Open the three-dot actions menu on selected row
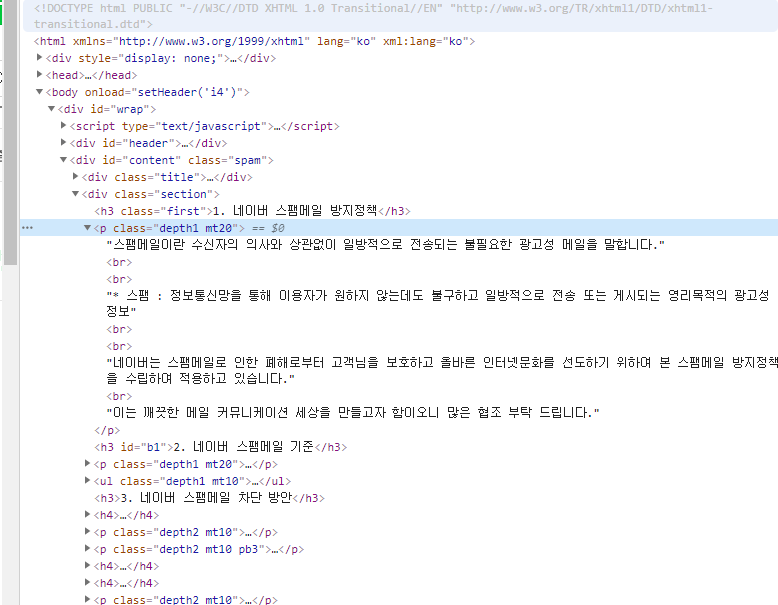The width and height of the screenshot is (778, 605). coord(27,228)
